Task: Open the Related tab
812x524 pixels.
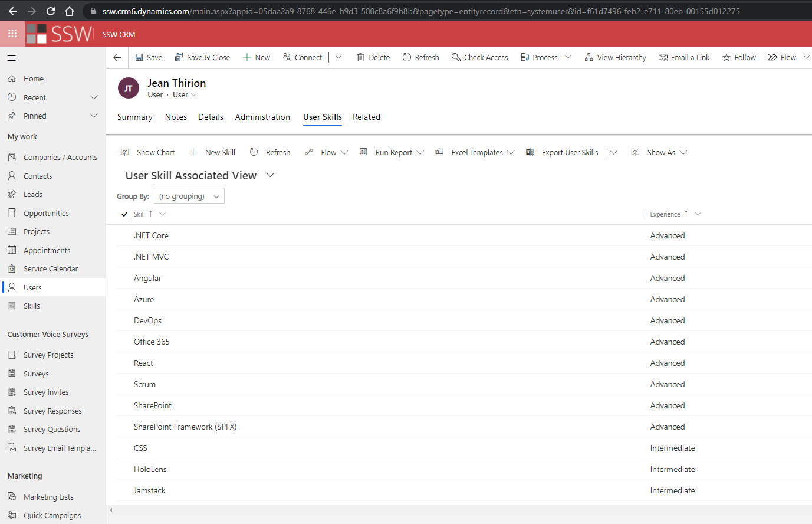Action: coord(366,117)
